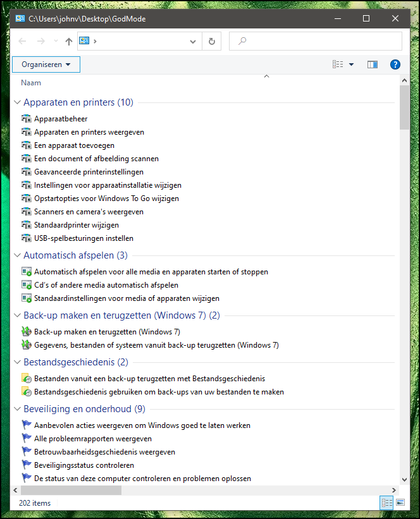Click the change view layout icon
420x519 pixels.
click(338, 64)
